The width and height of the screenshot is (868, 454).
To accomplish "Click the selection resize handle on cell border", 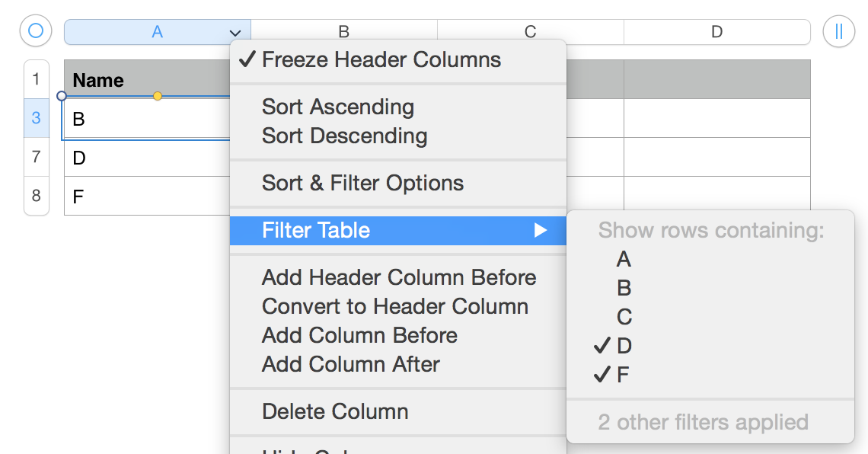I will [x=62, y=96].
